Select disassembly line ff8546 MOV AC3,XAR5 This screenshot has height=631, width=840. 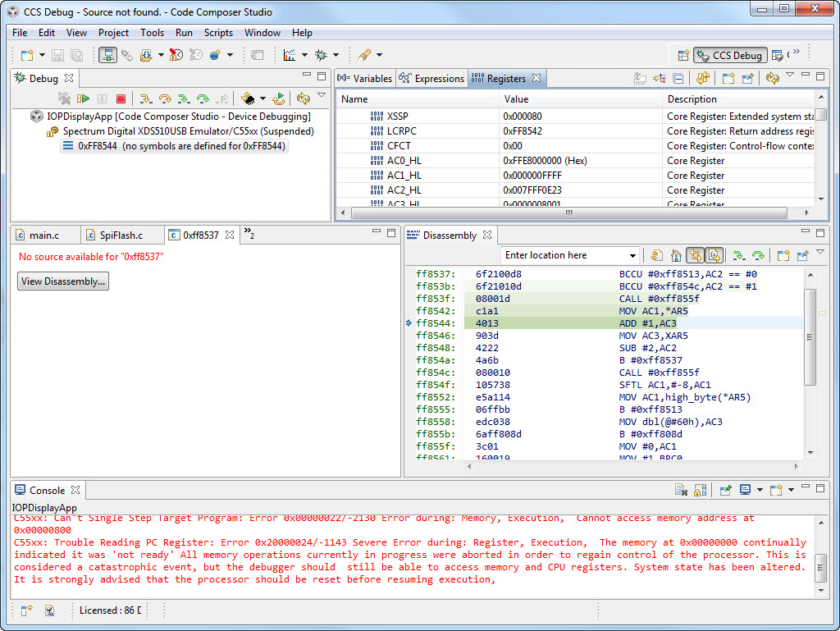[609, 336]
